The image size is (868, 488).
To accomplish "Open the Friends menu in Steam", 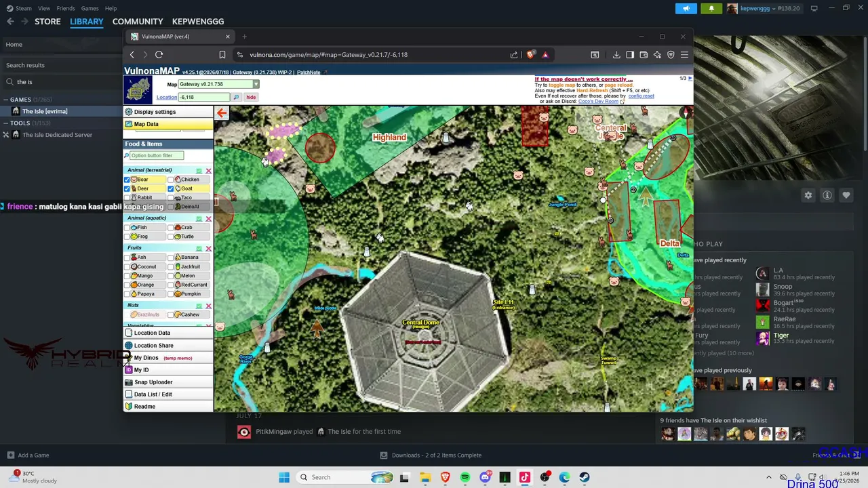I will tap(66, 8).
